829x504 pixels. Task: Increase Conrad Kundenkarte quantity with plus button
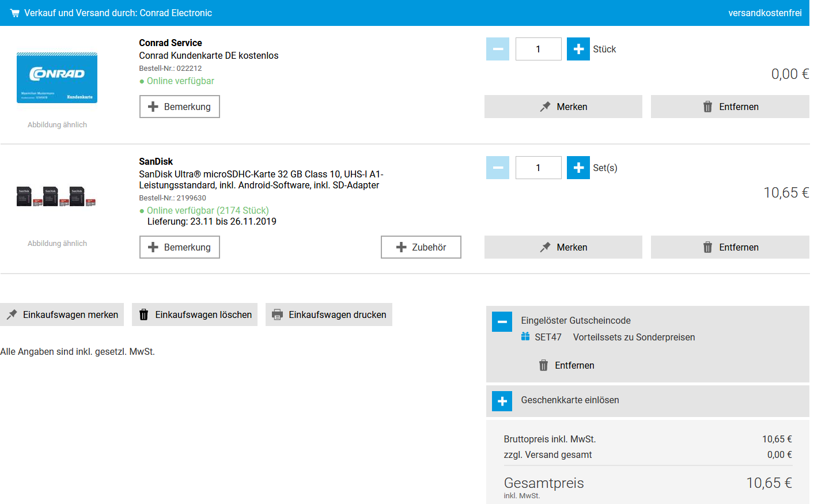coord(578,49)
